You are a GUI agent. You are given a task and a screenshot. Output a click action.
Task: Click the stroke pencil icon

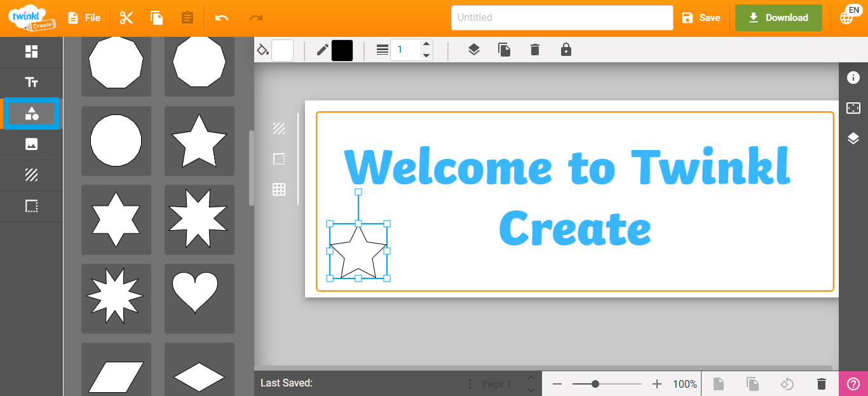[322, 50]
